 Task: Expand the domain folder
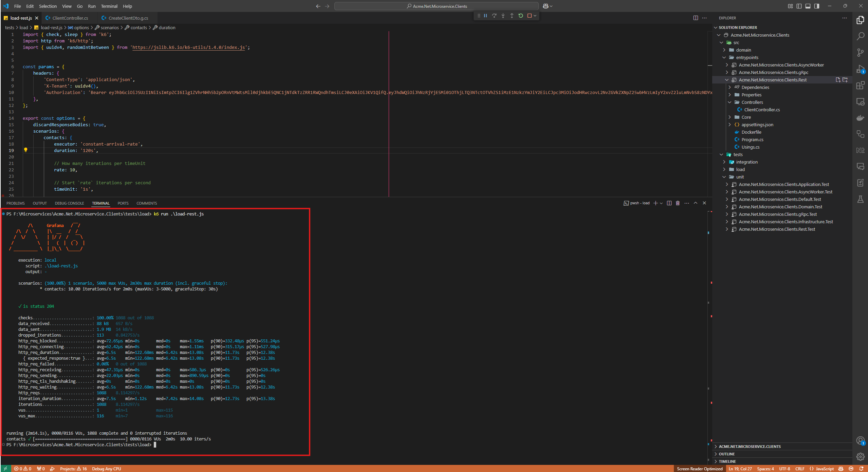724,50
